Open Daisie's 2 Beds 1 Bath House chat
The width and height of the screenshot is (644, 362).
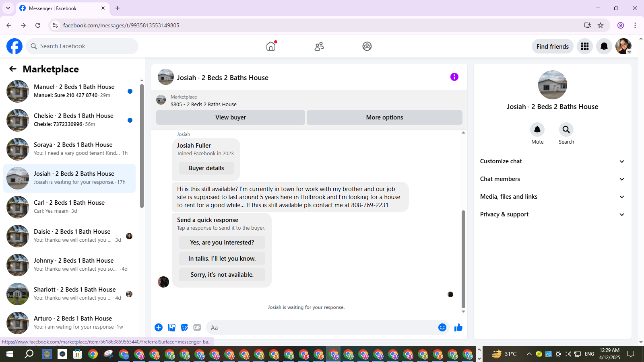70,236
